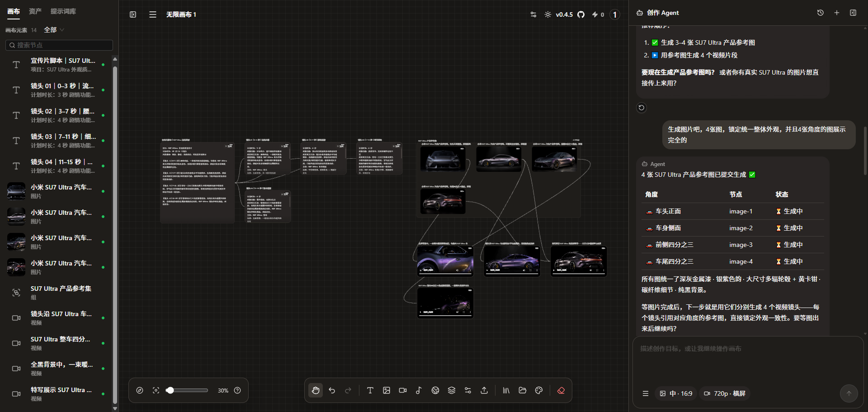Click the 无限画布 1 canvas title

tap(181, 14)
